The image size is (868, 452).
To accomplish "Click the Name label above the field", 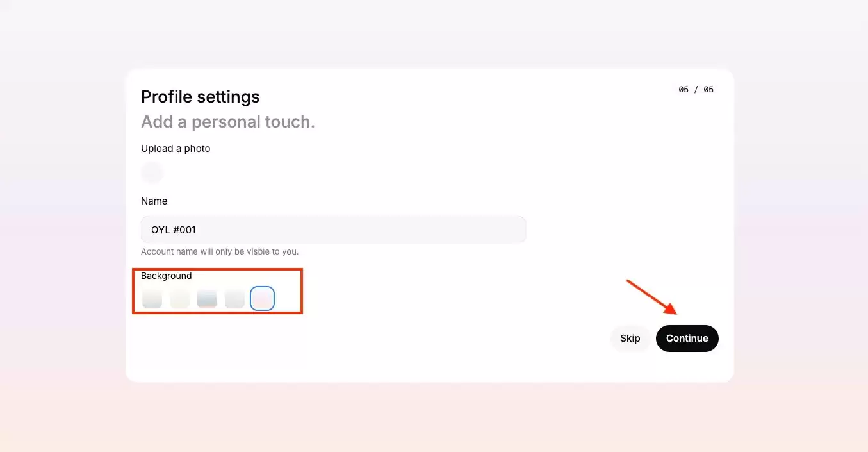I will coord(154,201).
